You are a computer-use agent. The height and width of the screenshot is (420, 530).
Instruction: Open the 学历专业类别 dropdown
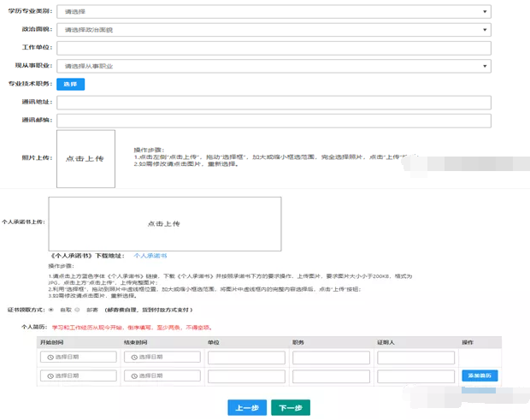(x=274, y=12)
